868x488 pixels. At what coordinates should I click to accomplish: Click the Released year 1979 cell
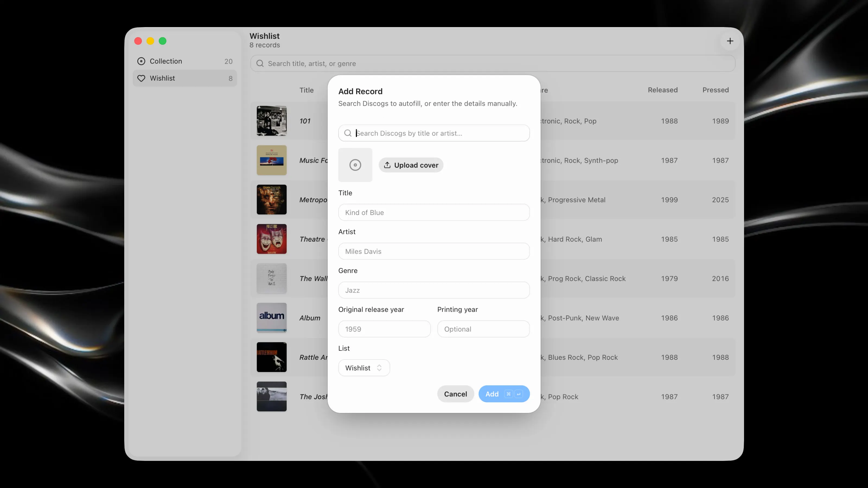669,279
